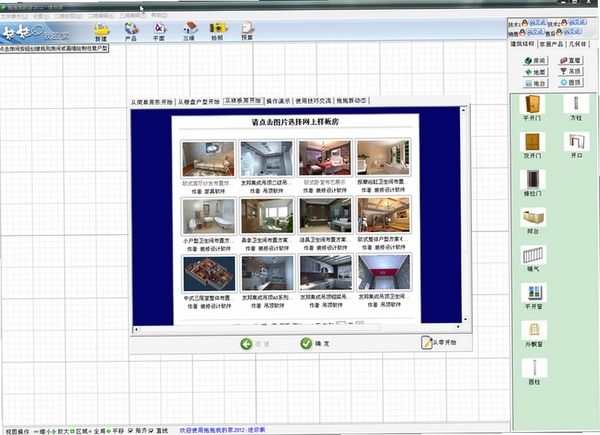The image size is (600, 435).
Task: Toggle the 贴齐 (Snap) checkbox
Action: (130, 431)
